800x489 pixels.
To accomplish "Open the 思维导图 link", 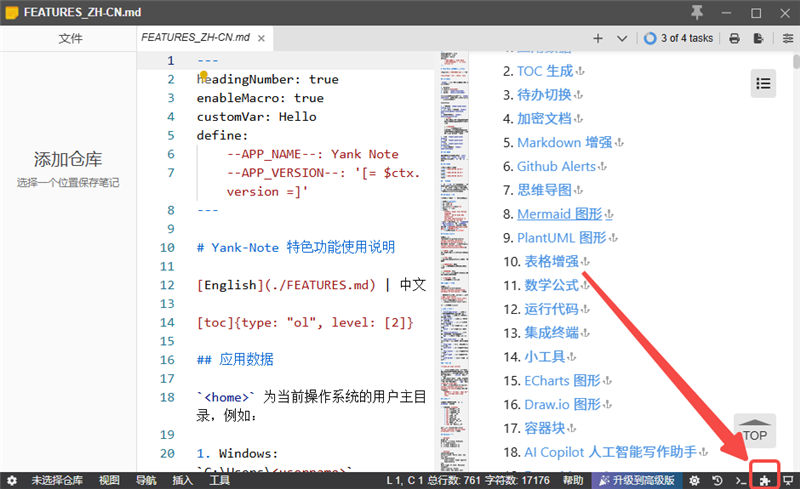I will click(544, 190).
